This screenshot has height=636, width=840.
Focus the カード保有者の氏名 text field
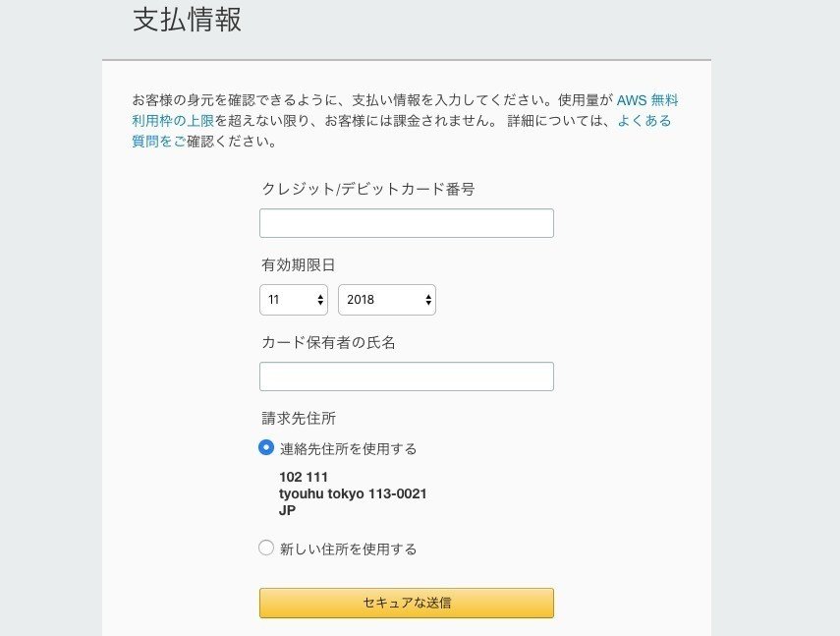pyautogui.click(x=406, y=376)
